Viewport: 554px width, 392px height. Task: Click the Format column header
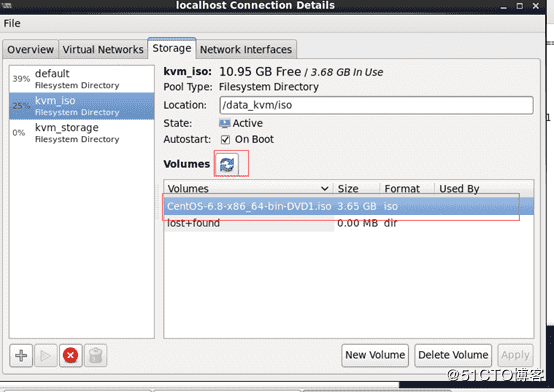pyautogui.click(x=407, y=188)
